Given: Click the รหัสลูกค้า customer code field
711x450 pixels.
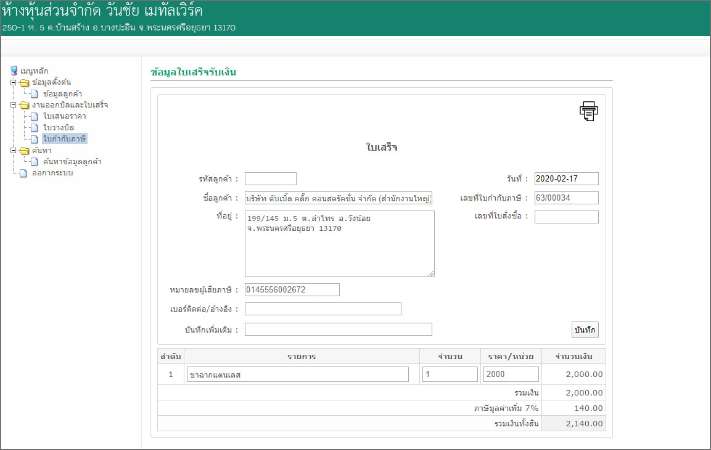Looking at the screenshot, I should (270, 179).
